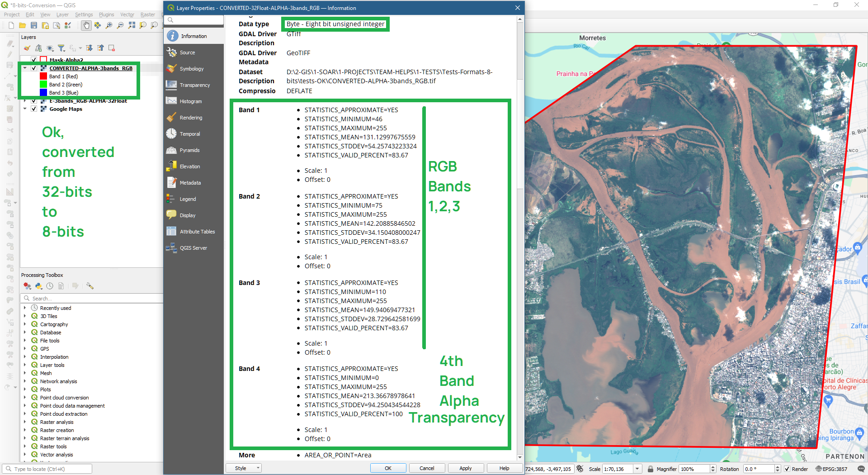Open the Layer Styling panel paintbrush
This screenshot has height=475, width=868.
tap(27, 48)
